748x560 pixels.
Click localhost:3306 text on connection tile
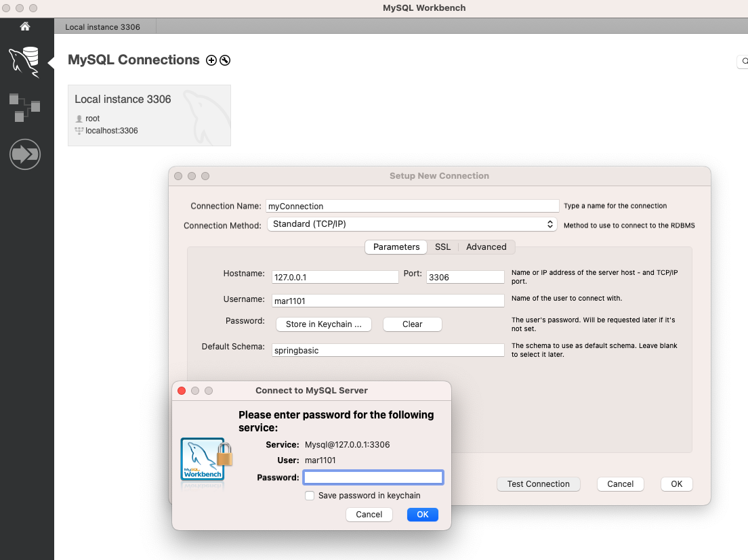112,131
